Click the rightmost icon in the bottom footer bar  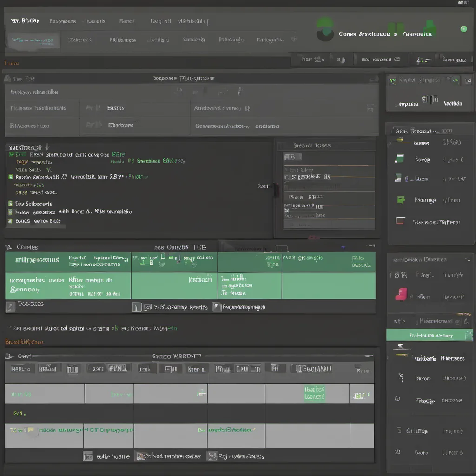212,456
